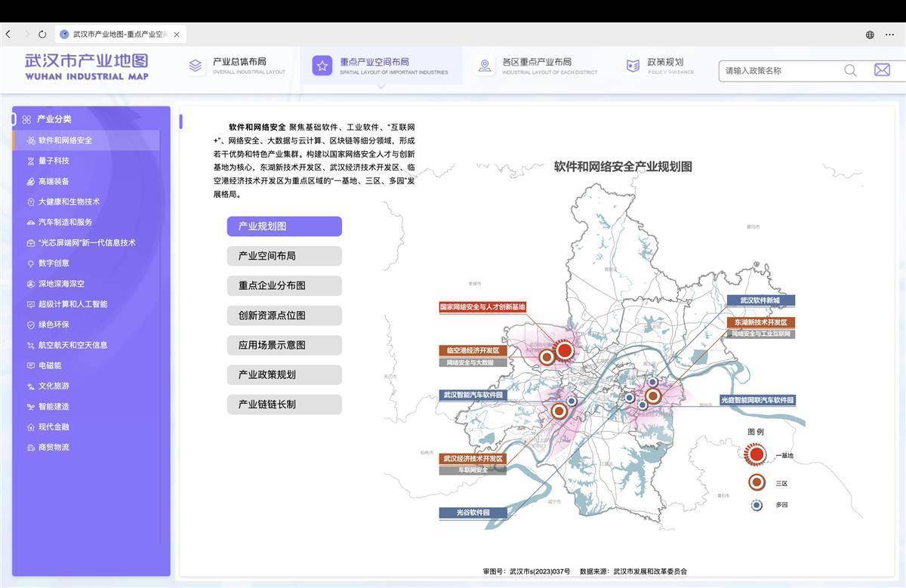The width and height of the screenshot is (906, 588).
Task: Click the search magnifier icon in policy search
Action: (x=850, y=70)
